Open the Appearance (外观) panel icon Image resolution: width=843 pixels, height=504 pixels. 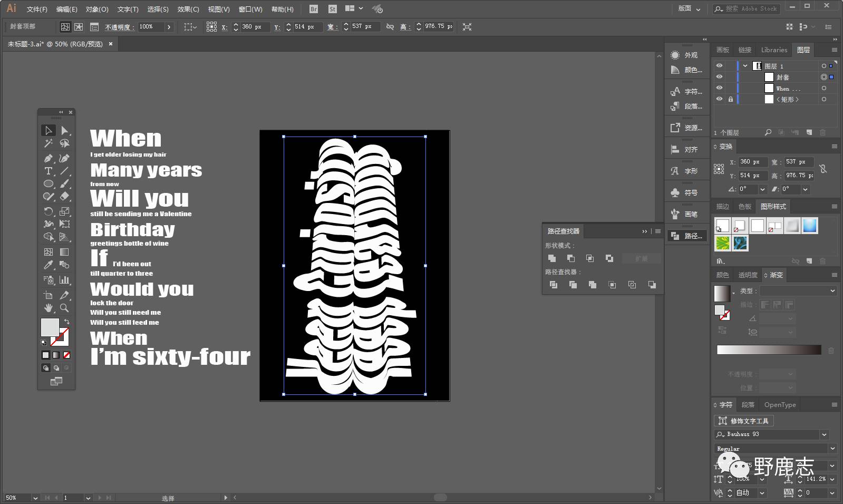[x=675, y=55]
